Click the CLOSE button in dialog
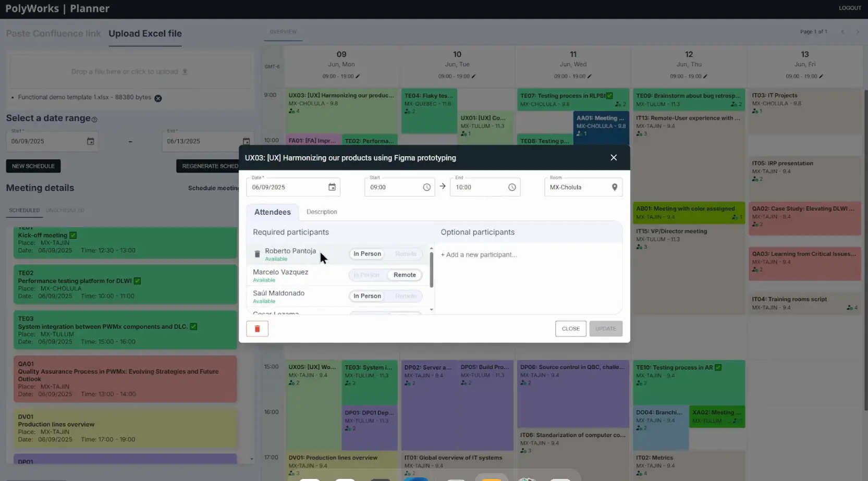This screenshot has width=868, height=481. click(570, 329)
